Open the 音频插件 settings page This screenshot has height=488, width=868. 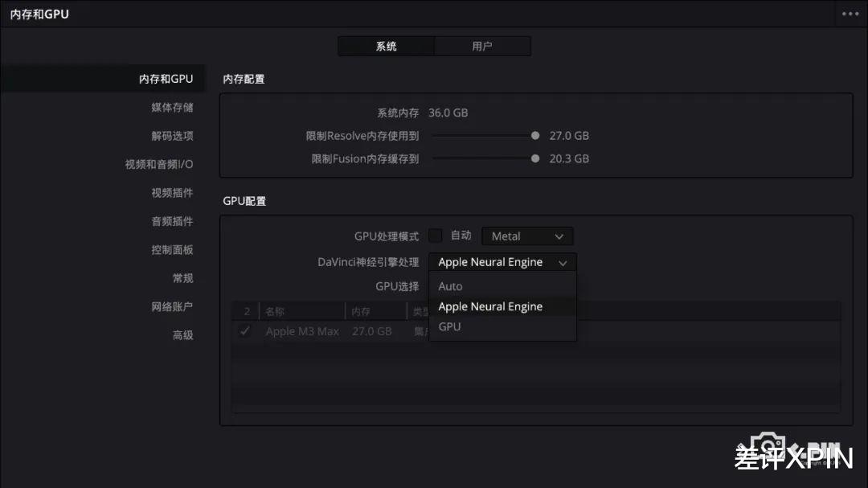[x=173, y=221]
